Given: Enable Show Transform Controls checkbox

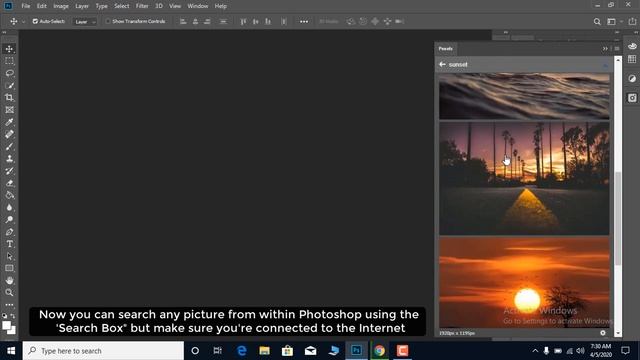Looking at the screenshot, I should [x=108, y=21].
